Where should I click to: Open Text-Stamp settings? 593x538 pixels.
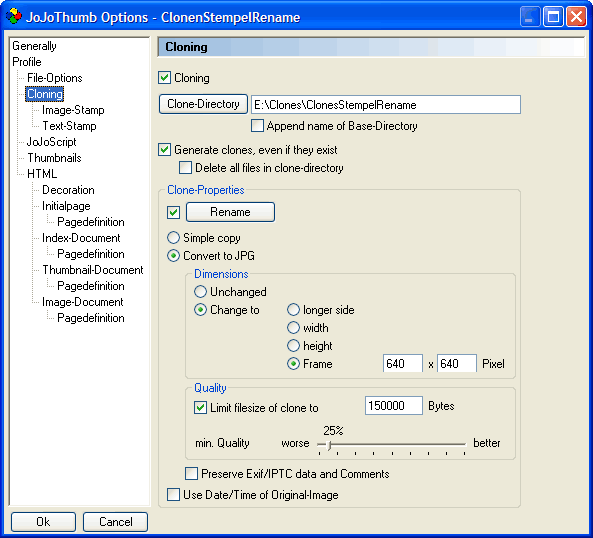(69, 126)
